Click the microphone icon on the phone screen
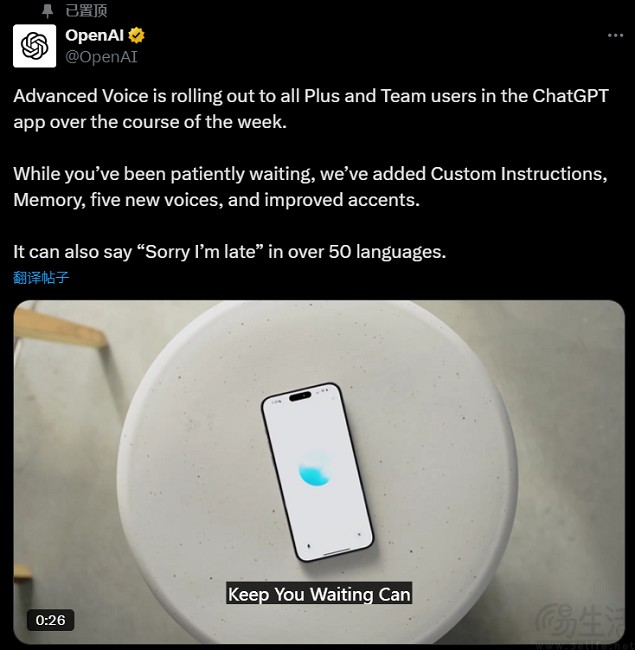Viewport: 635px width, 650px height. pyautogui.click(x=309, y=546)
